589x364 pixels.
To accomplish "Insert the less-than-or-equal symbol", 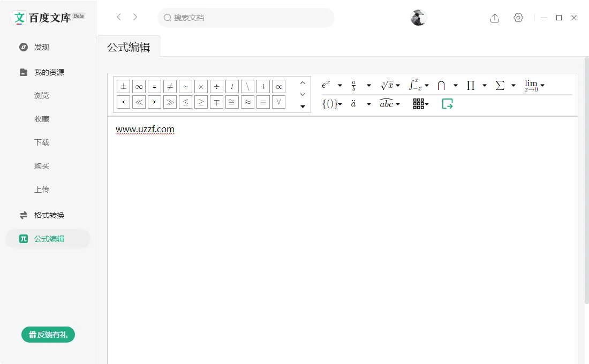I will point(185,102).
